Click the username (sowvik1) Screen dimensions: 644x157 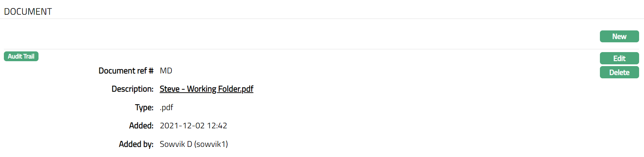click(x=211, y=144)
